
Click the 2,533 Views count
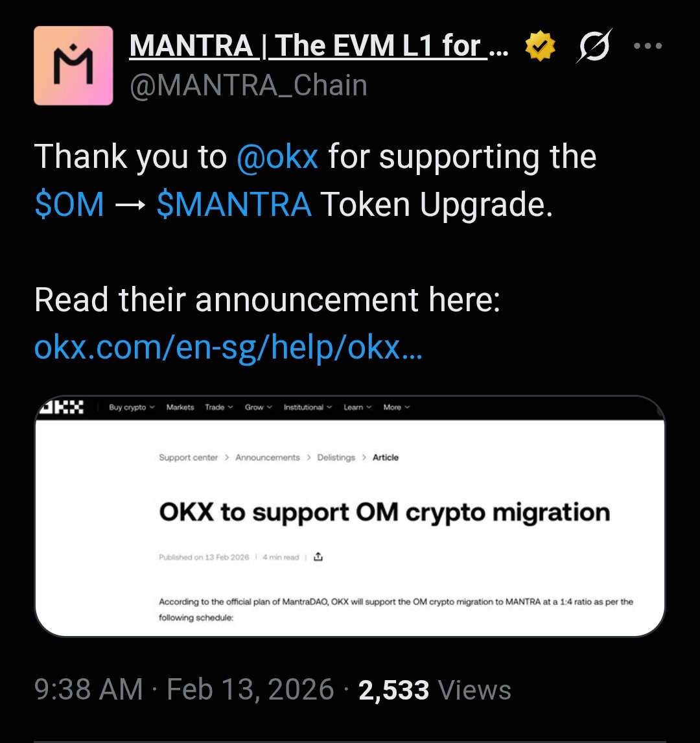pos(435,690)
